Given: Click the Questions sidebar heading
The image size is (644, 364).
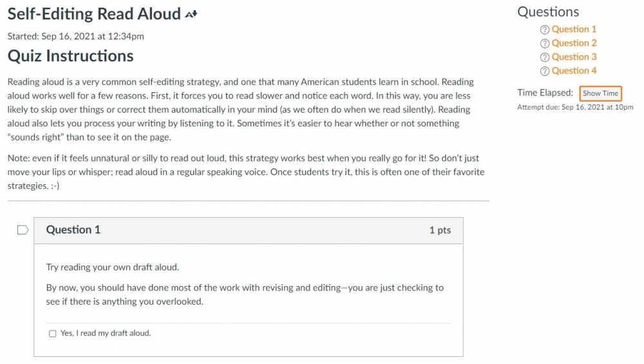Looking at the screenshot, I should [x=548, y=12].
